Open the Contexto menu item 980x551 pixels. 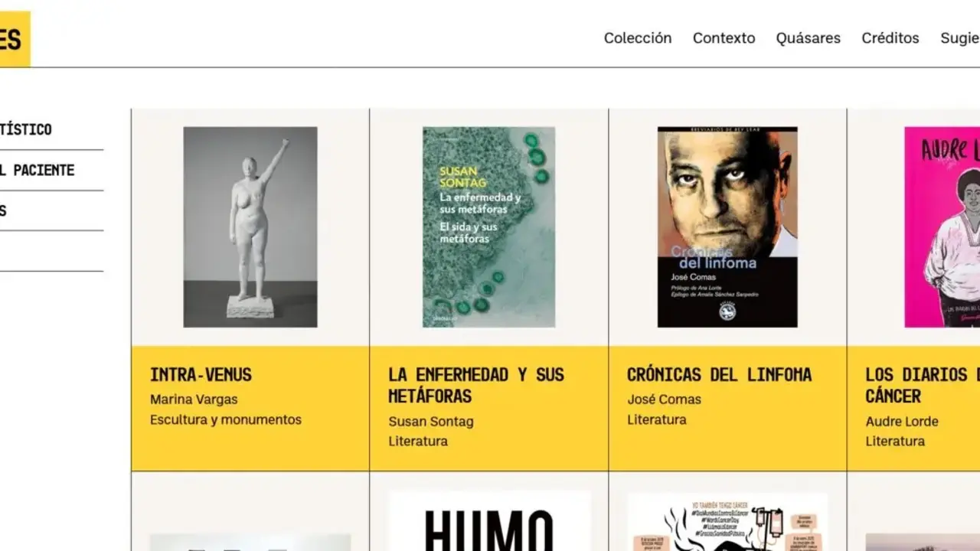point(724,38)
